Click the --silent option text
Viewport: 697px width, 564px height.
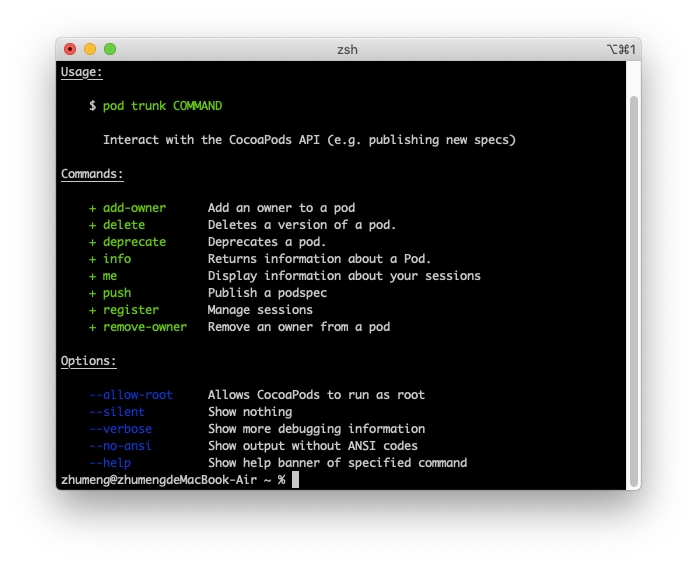[x=116, y=412]
